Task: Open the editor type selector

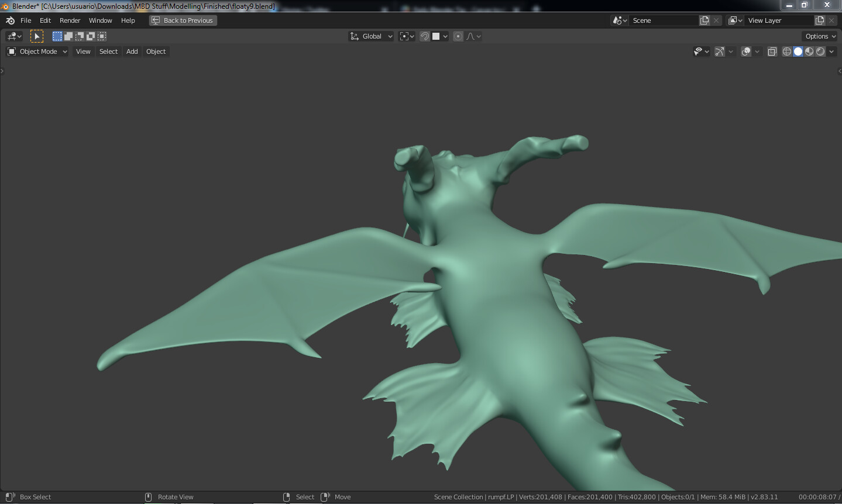Action: [14, 36]
